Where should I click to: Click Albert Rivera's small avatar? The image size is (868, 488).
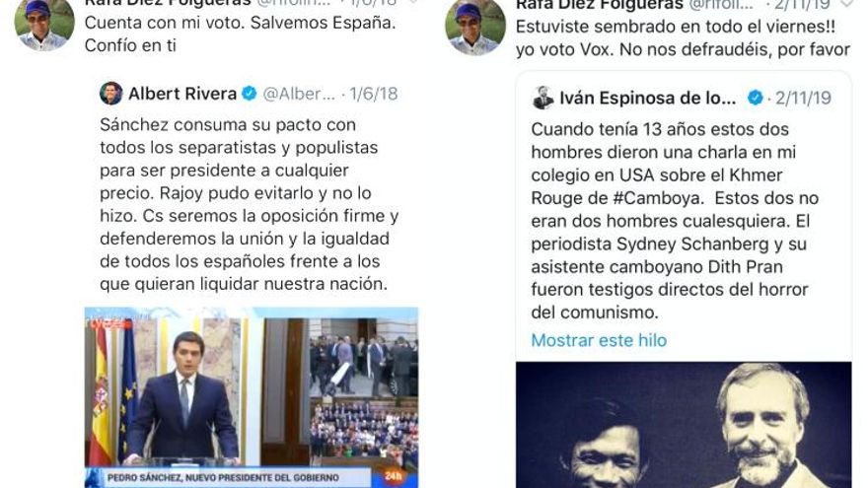pyautogui.click(x=110, y=94)
